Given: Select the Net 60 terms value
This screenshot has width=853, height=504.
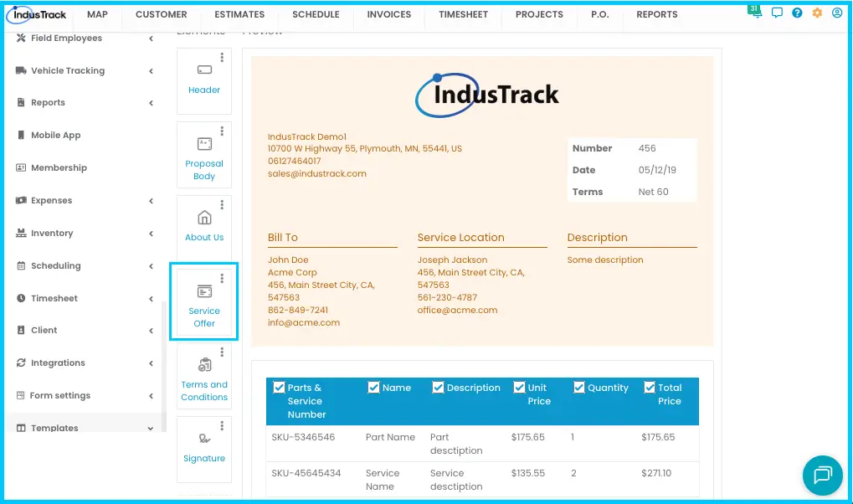Looking at the screenshot, I should click(x=653, y=192).
